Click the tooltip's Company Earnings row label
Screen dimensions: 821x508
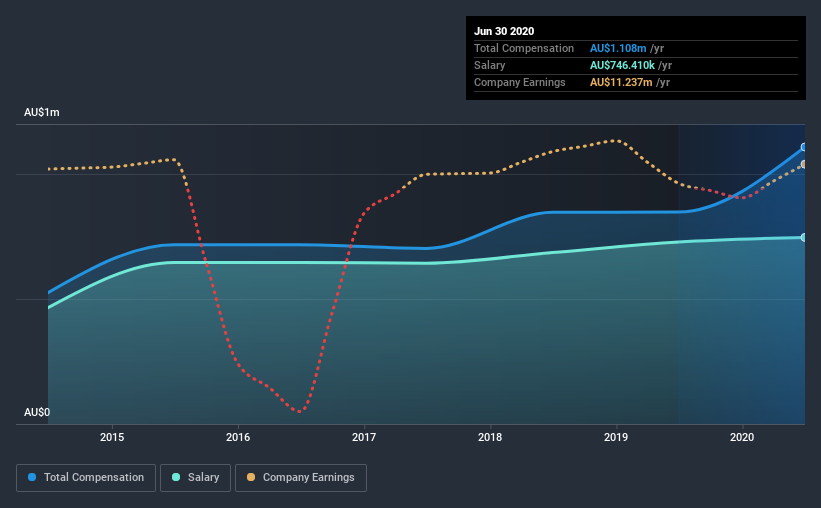(519, 83)
